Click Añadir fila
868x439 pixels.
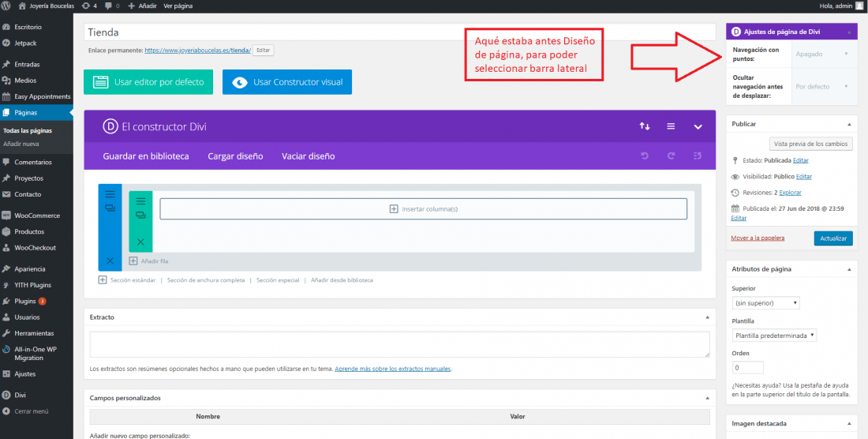pos(149,261)
